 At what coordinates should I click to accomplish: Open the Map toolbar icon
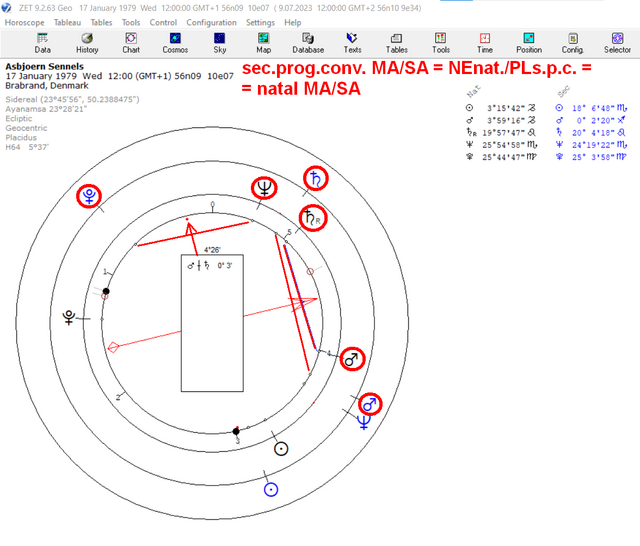263,43
